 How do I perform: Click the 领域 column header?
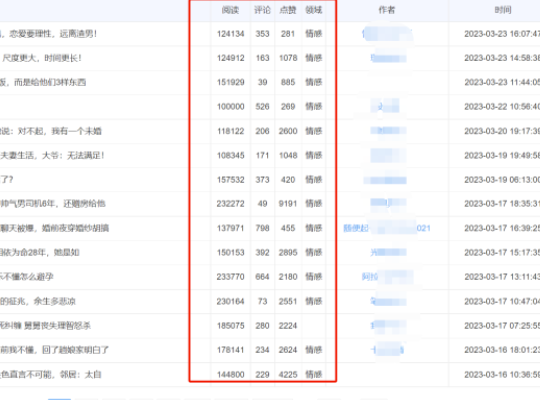(x=314, y=10)
